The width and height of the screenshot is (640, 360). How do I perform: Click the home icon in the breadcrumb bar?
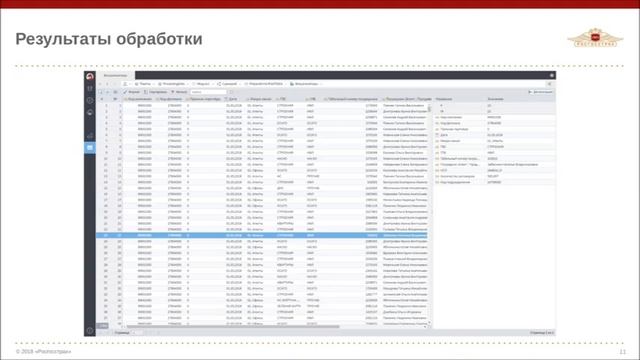point(125,84)
